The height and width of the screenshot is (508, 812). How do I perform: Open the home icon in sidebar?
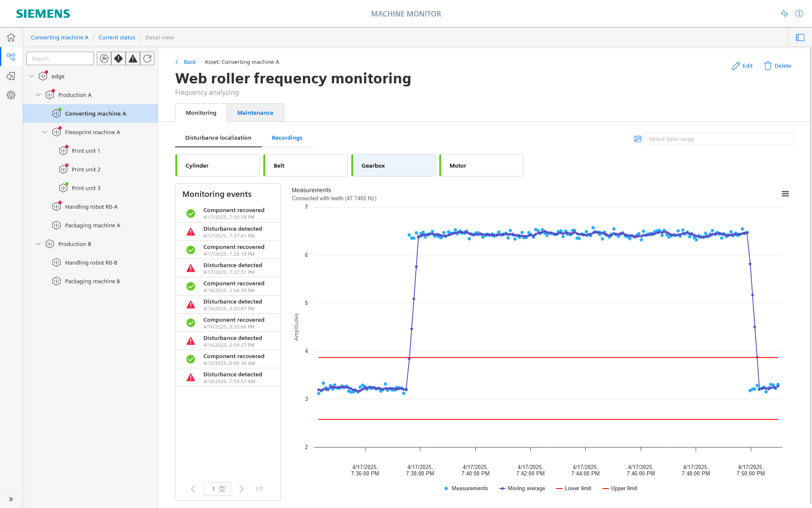pyautogui.click(x=11, y=37)
